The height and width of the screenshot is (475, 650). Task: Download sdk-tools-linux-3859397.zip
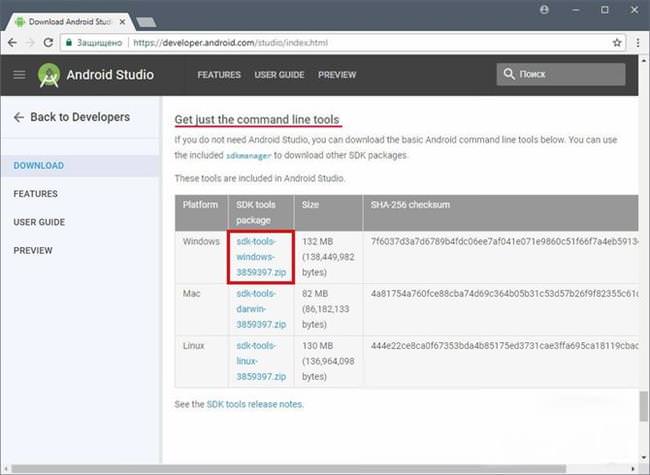tap(261, 361)
